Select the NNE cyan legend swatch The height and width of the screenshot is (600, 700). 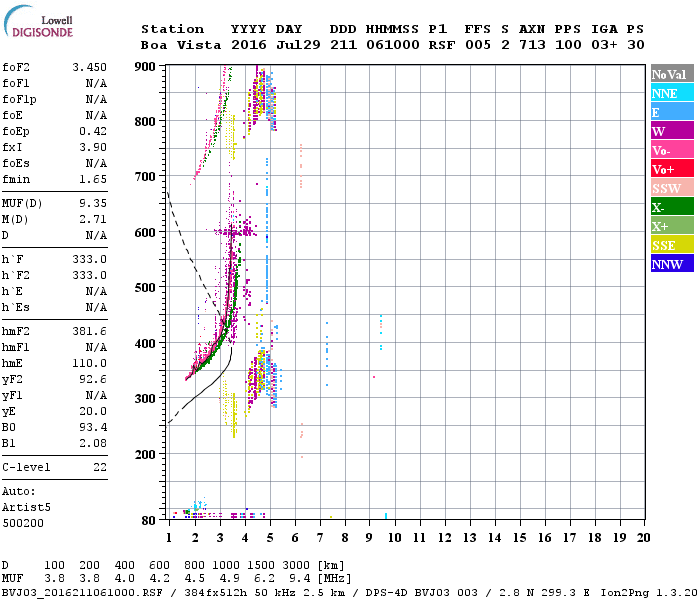click(x=672, y=93)
